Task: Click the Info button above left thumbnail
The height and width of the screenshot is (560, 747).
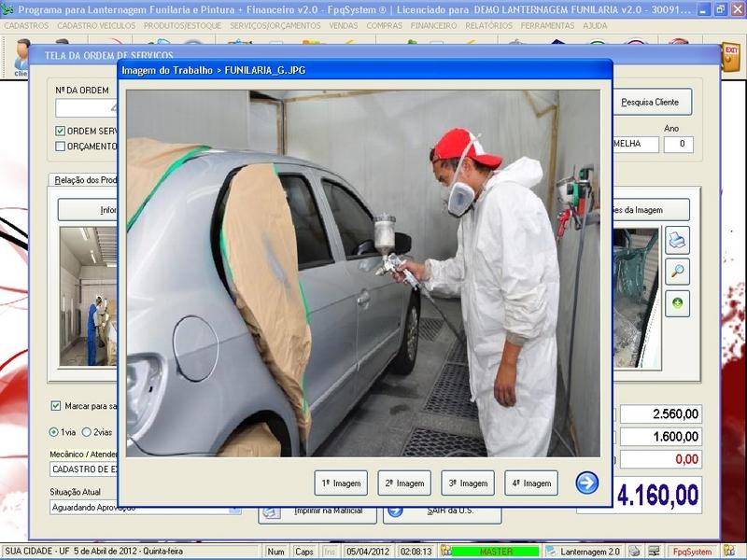Action: pyautogui.click(x=88, y=210)
